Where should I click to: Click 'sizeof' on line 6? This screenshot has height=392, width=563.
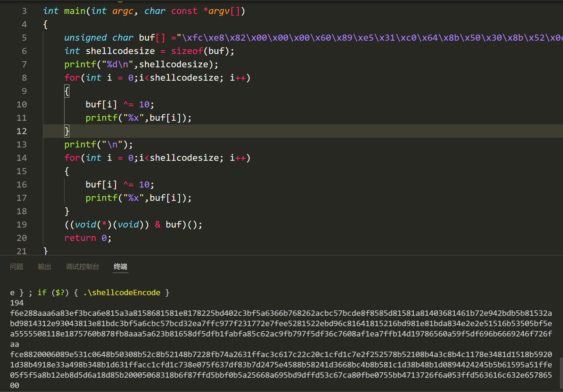pos(187,51)
